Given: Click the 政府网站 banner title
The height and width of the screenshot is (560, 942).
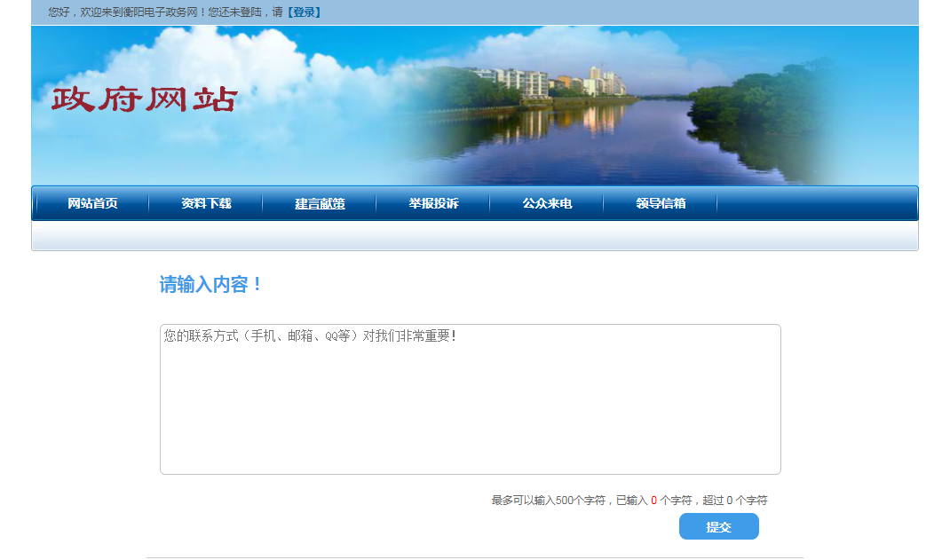Looking at the screenshot, I should (x=144, y=99).
